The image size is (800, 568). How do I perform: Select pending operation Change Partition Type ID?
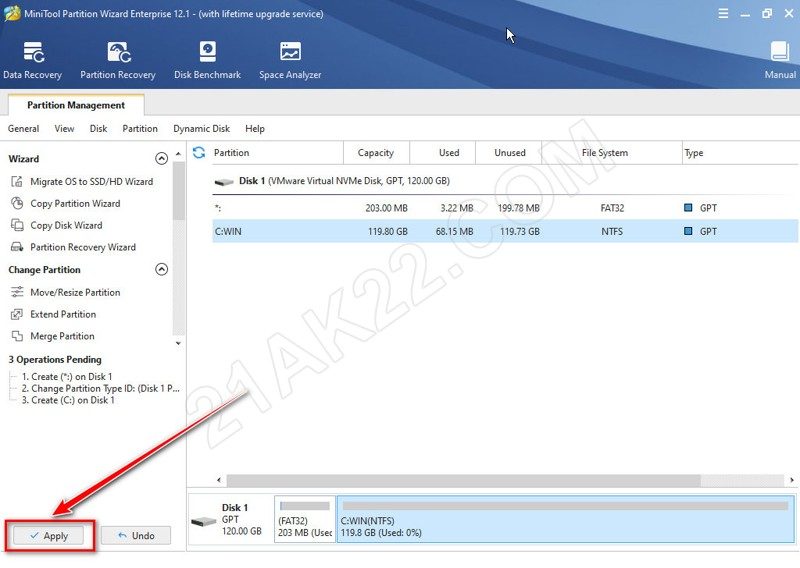[101, 388]
